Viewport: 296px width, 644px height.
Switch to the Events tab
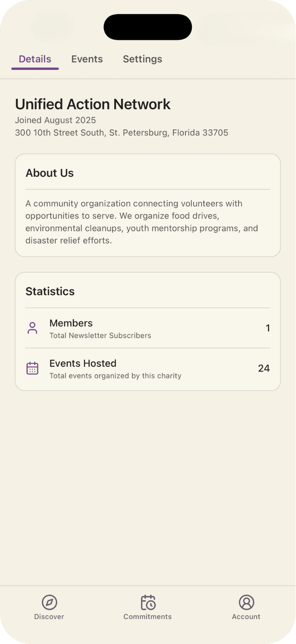pos(87,59)
